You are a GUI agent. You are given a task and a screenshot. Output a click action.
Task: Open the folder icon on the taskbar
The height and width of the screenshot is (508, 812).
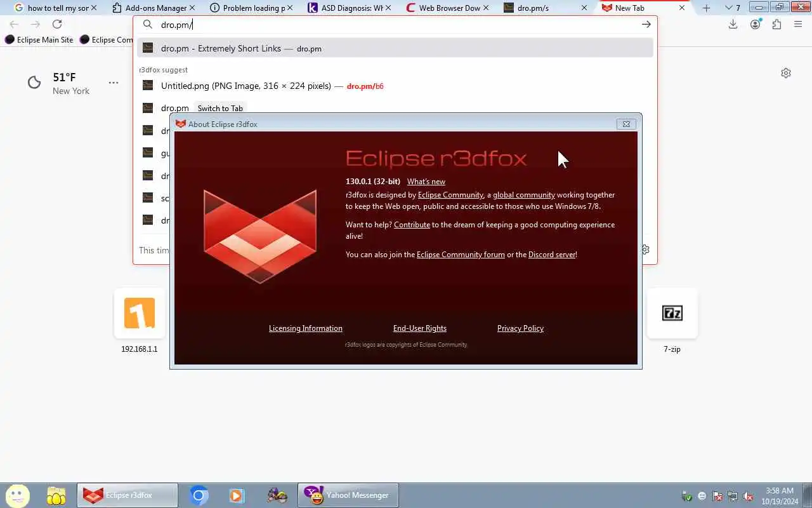(56, 495)
